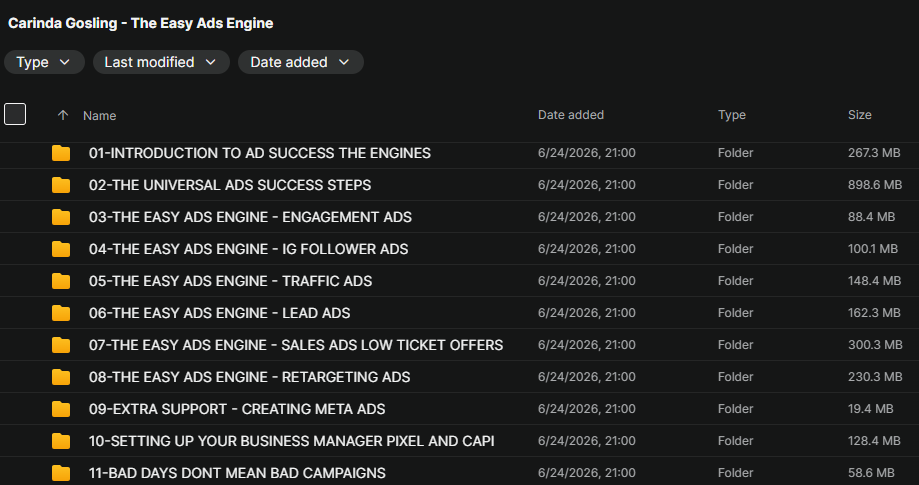Screen dimensions: 919x485
Task: Open 08-THE EASY ADS ENGINE - RETARGETING ADS
Action: [x=250, y=377]
